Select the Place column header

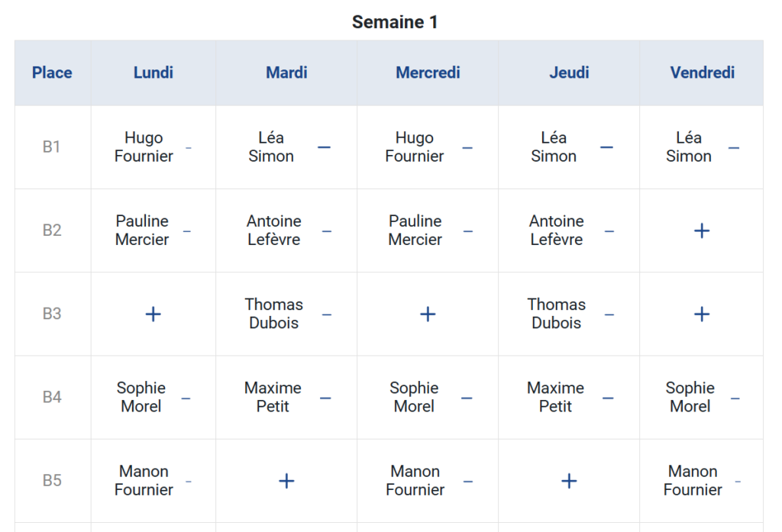51,73
